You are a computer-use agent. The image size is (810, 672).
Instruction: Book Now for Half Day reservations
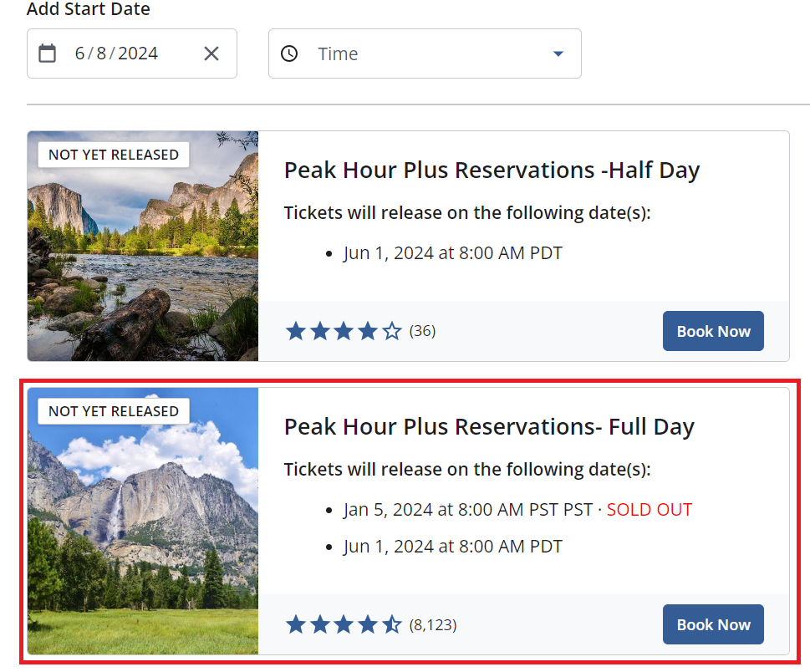[713, 331]
